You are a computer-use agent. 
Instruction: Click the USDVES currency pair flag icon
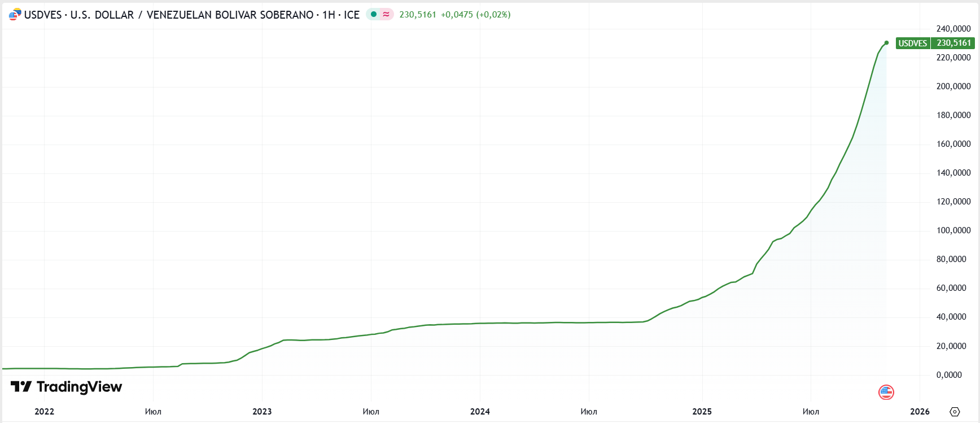[x=15, y=15]
